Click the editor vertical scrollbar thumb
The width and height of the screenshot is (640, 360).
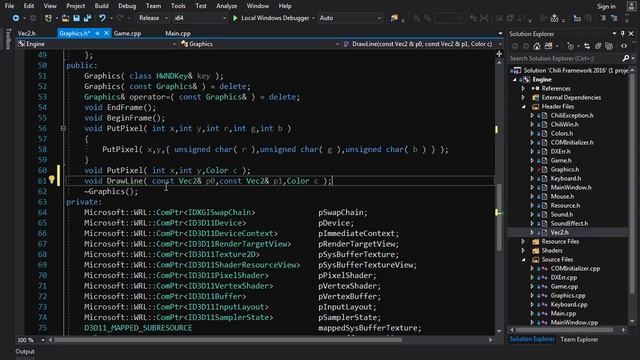click(499, 217)
